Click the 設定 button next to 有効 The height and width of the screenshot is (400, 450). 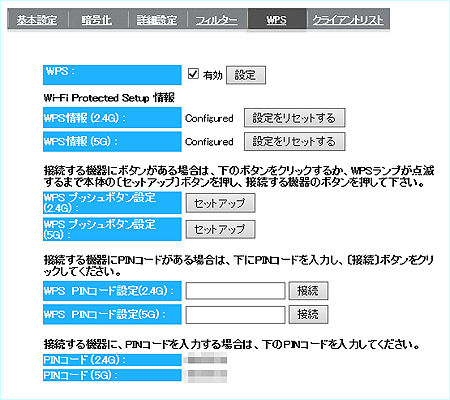pyautogui.click(x=246, y=75)
